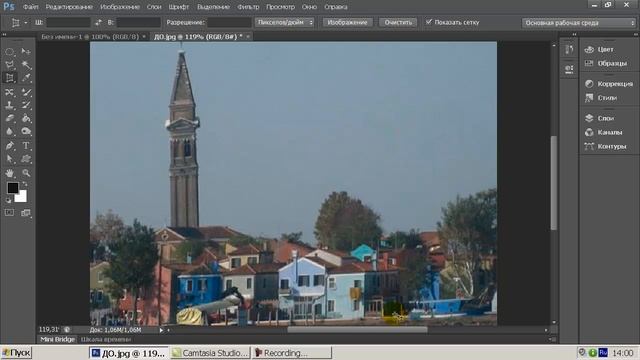Screen dimensions: 640x360
Task: Open the Изображение menu
Action: pyautogui.click(x=120, y=7)
